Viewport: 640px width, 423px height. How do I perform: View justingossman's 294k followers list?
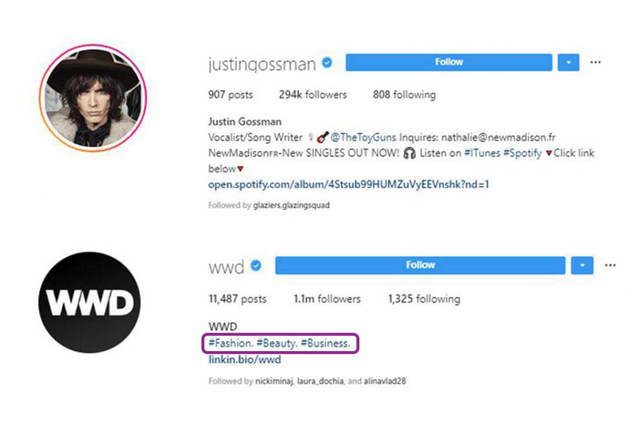click(313, 95)
